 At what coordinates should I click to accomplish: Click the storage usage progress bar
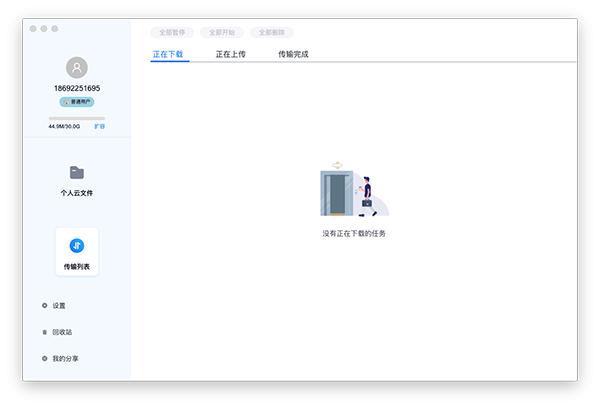pyautogui.click(x=77, y=119)
